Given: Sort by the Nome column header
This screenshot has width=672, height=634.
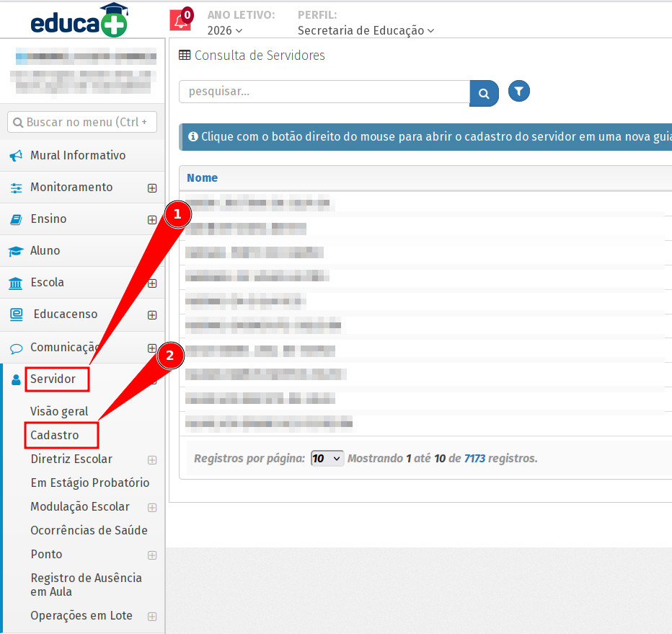Looking at the screenshot, I should click(202, 177).
